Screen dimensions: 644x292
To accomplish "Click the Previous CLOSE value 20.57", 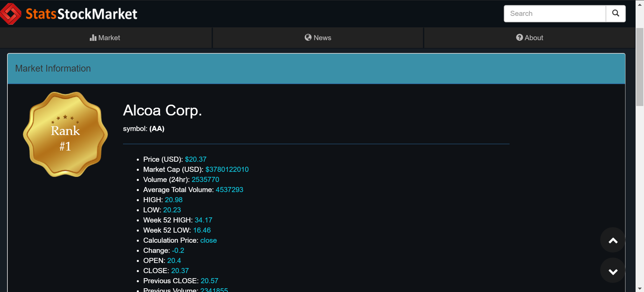I will coord(210,281).
